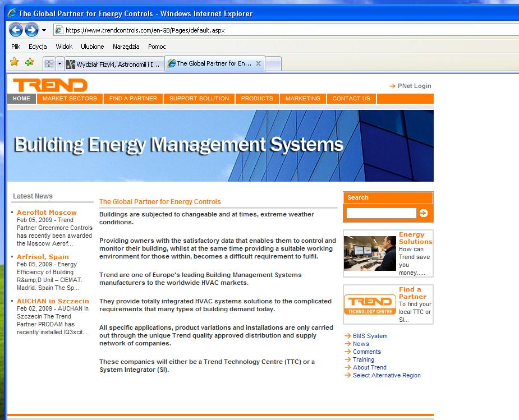Click the page icon in address bar
Image resolution: width=519 pixels, height=420 pixels.
(x=58, y=30)
